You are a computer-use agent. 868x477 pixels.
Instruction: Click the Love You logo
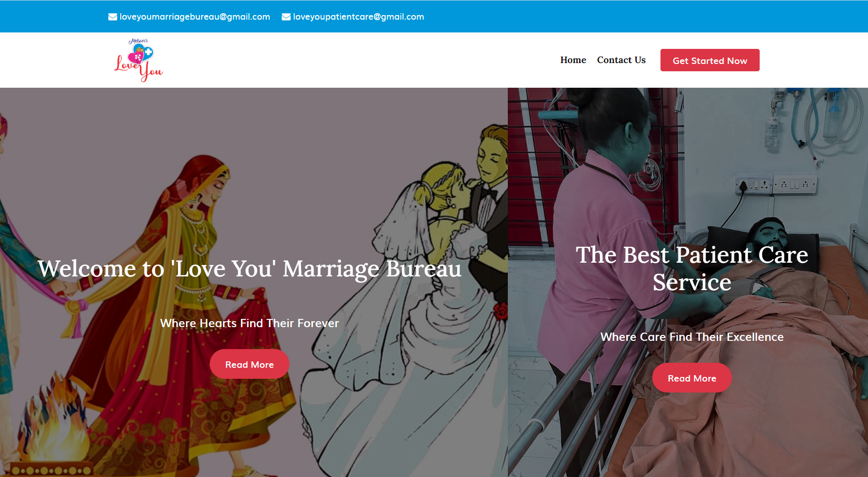[x=138, y=60]
